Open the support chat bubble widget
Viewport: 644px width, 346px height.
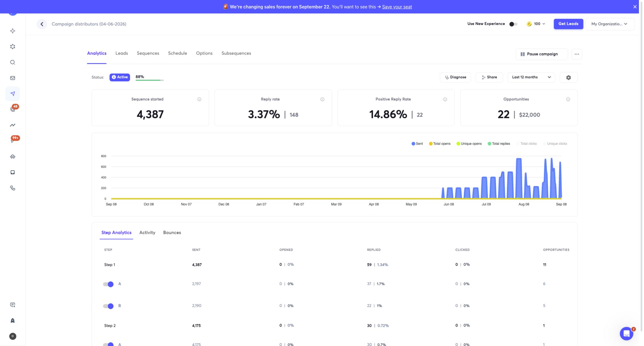626,334
